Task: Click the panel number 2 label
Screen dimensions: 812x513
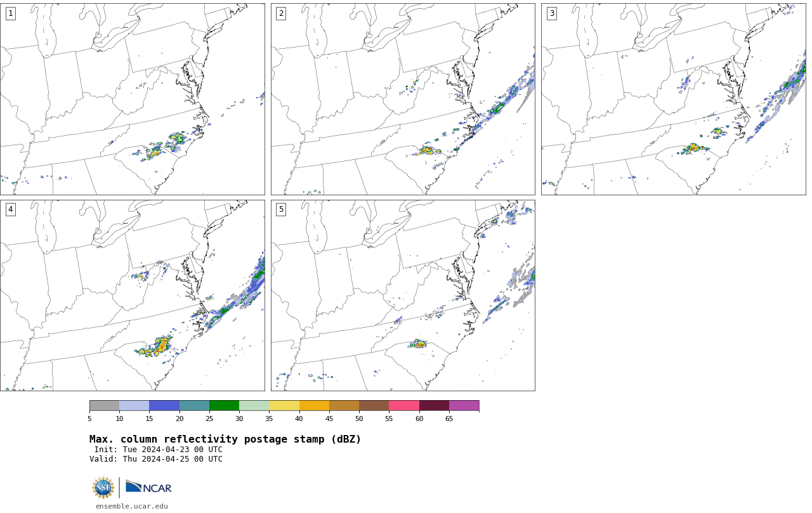Action: point(281,13)
